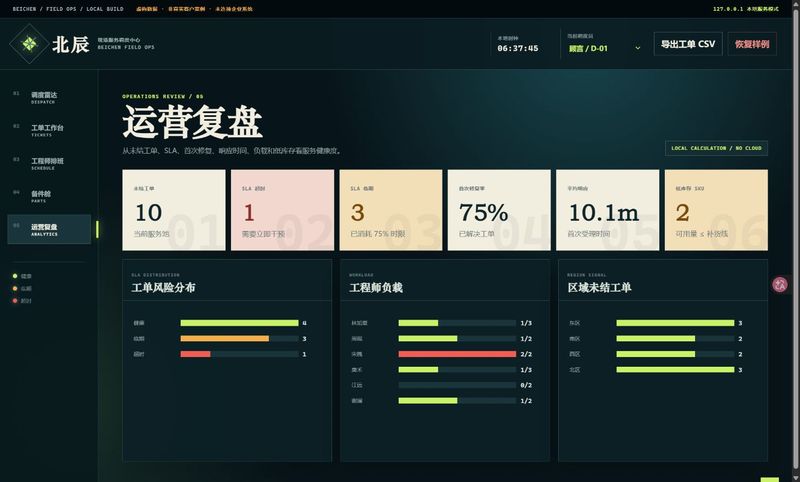Switch to the Parts nav item

tap(49, 196)
